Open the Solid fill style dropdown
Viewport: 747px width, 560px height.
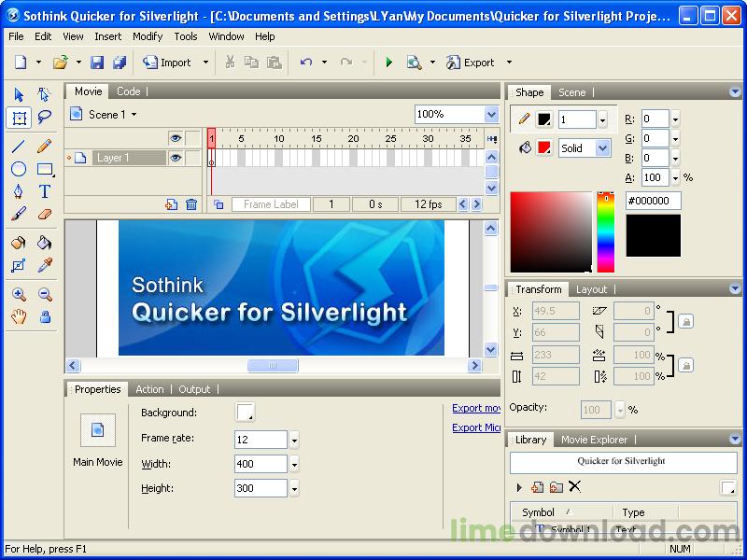[602, 148]
